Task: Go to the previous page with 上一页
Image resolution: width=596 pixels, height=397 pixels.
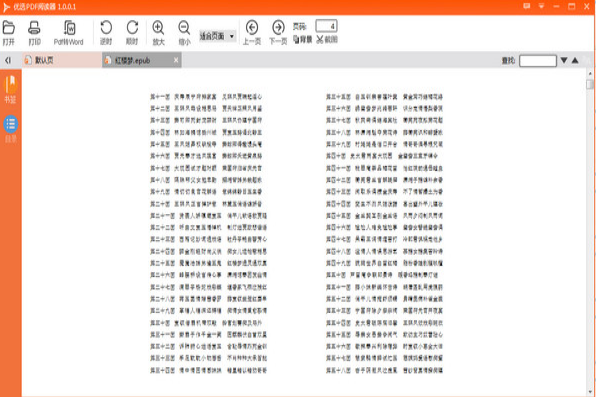Action: [252, 33]
